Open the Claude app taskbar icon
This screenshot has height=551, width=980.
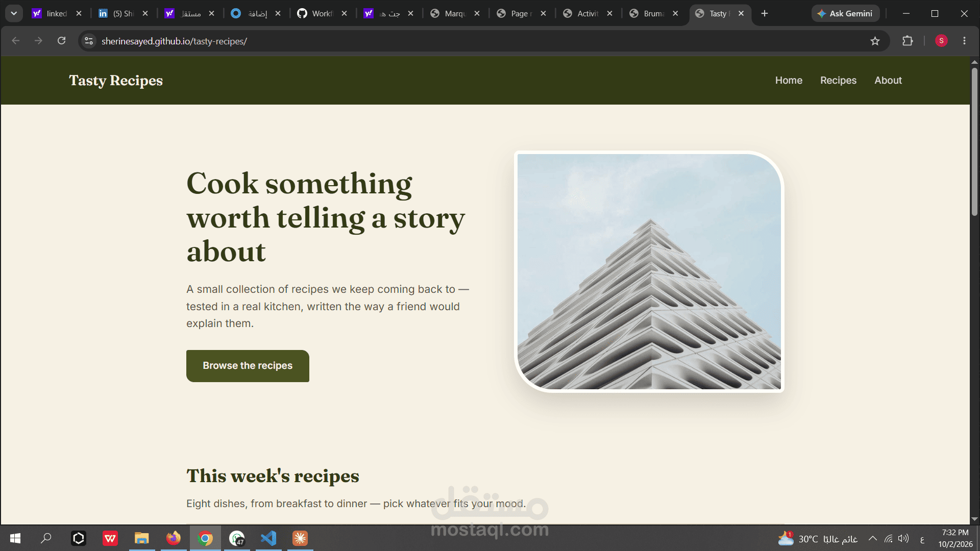tap(300, 538)
